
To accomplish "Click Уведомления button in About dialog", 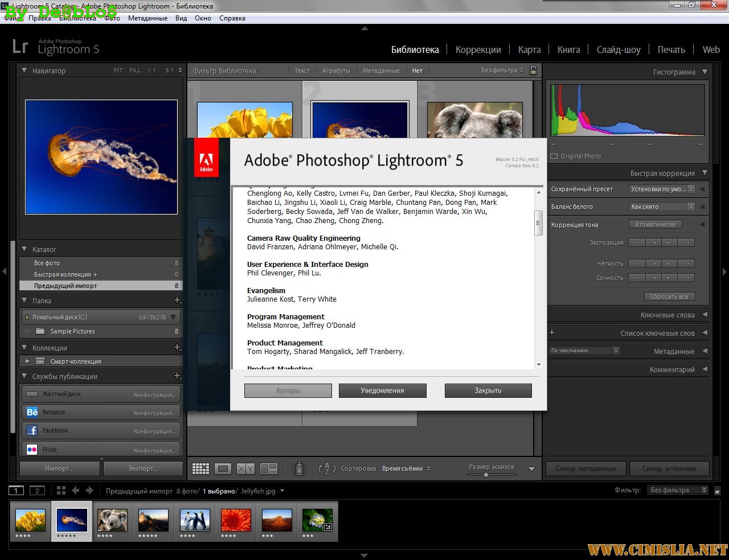I will pos(382,390).
